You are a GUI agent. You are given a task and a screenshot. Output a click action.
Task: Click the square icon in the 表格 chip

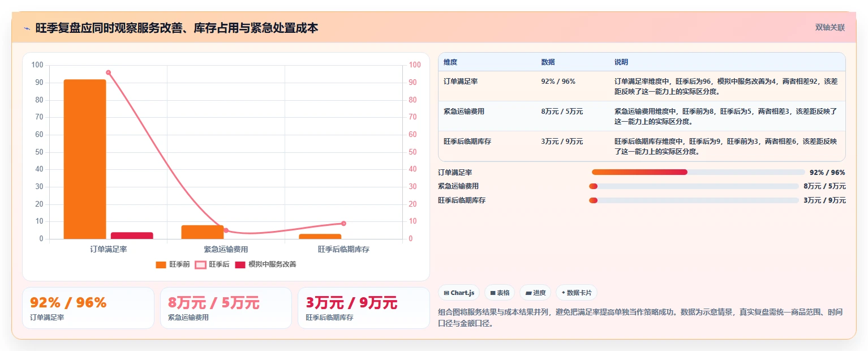[x=493, y=293]
